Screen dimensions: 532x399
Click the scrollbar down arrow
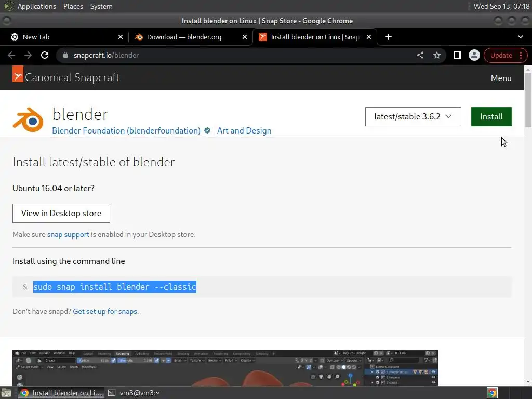click(528, 382)
